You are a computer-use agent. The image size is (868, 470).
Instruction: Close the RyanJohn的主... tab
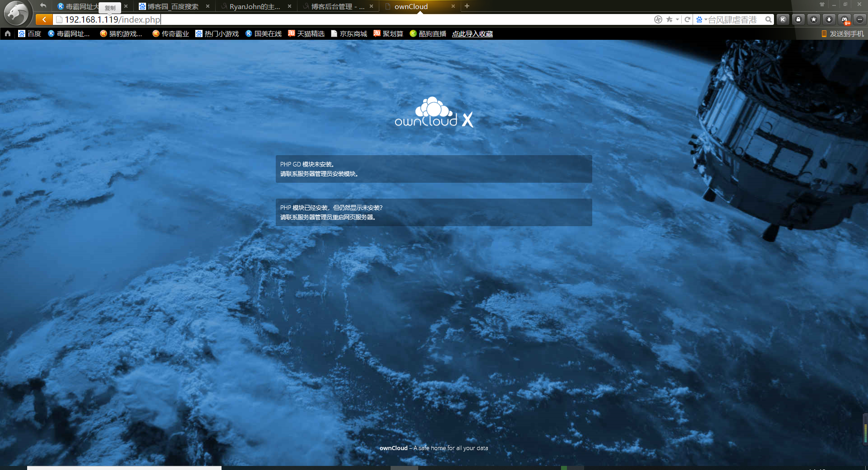[x=290, y=6]
